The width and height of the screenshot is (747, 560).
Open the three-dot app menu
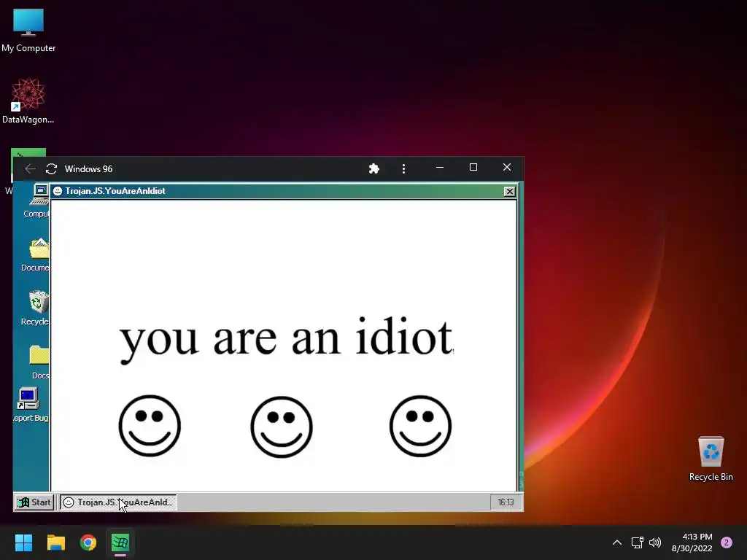point(403,168)
